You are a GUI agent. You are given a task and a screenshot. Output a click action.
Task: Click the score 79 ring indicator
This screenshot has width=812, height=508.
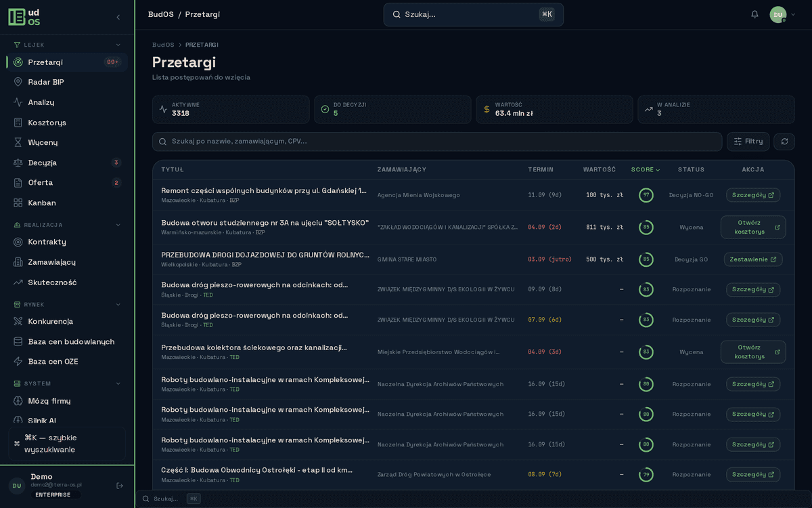pyautogui.click(x=646, y=474)
